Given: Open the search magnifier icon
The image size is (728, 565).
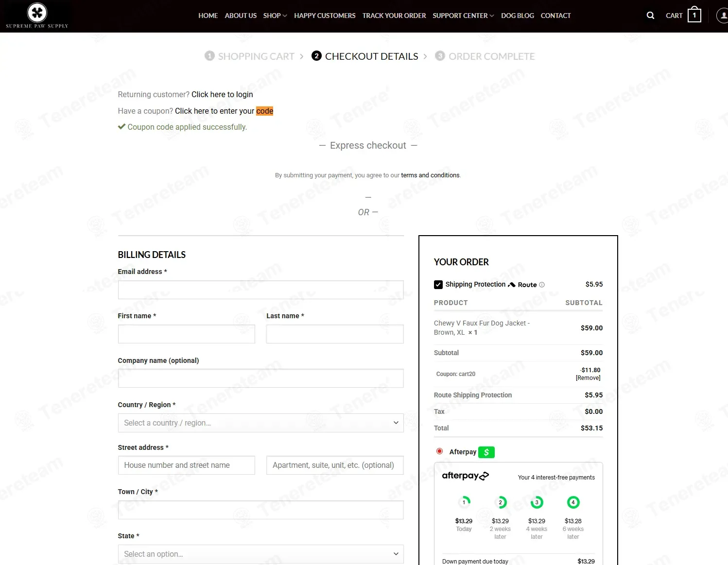Looking at the screenshot, I should (x=650, y=16).
